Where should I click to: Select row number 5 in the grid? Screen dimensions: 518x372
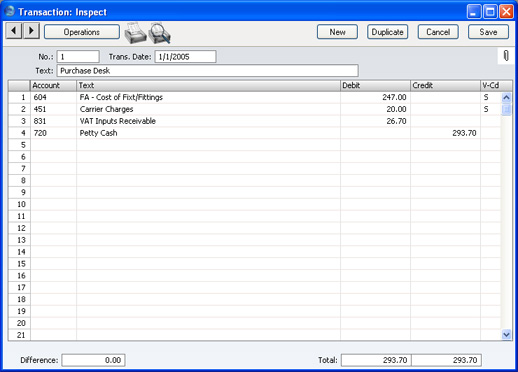pyautogui.click(x=19, y=145)
